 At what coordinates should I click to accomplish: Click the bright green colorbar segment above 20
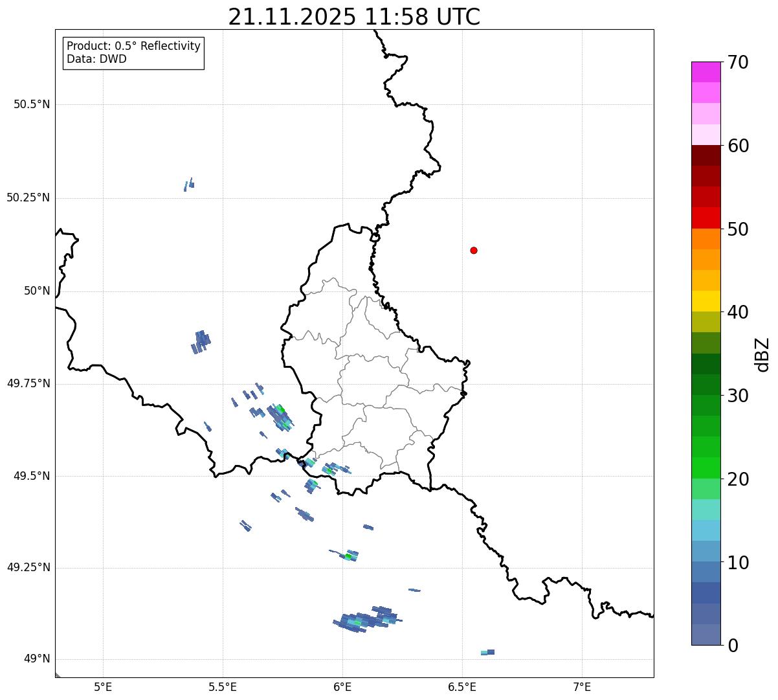click(x=706, y=468)
